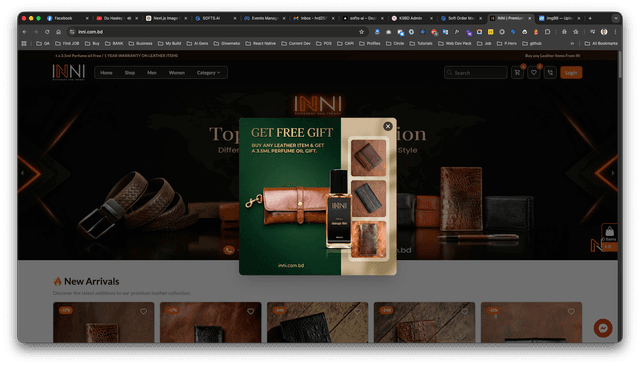Screen dimensions: 640x366
Task: Open the React Native bookmarks folder
Action: 260,43
